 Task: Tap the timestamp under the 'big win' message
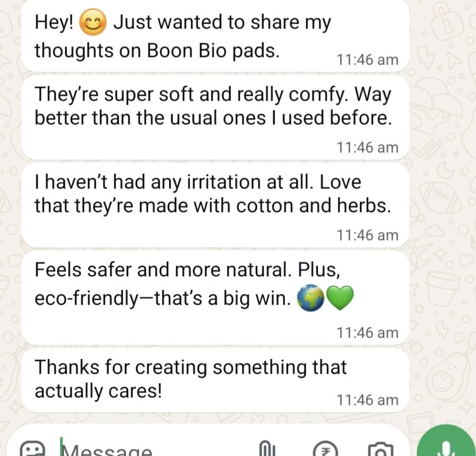367,332
